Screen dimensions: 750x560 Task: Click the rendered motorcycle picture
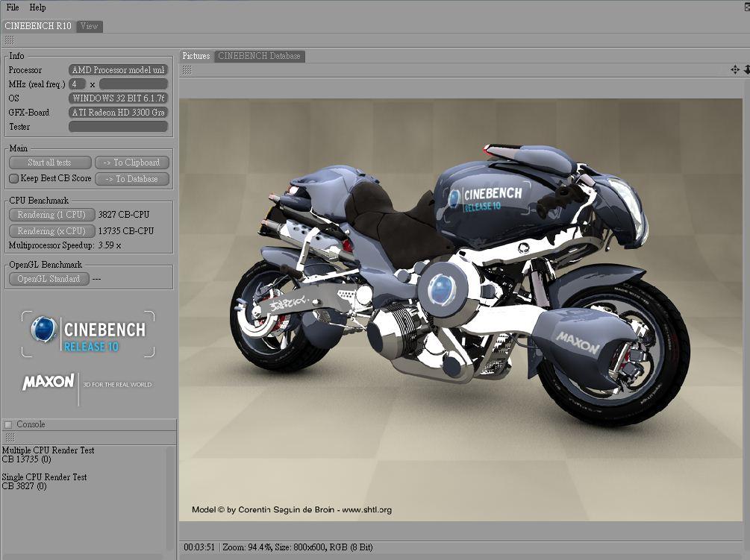point(460,309)
